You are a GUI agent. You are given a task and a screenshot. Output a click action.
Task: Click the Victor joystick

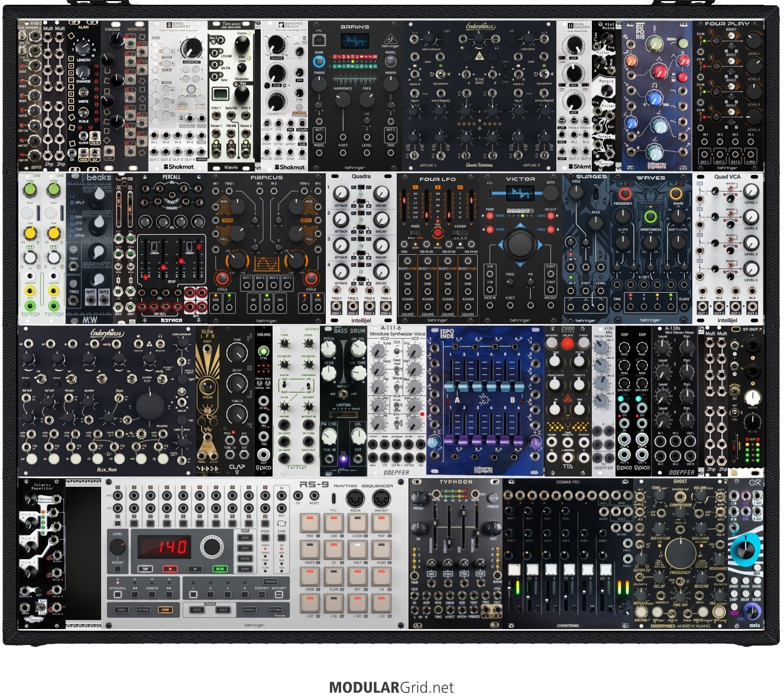tap(520, 244)
